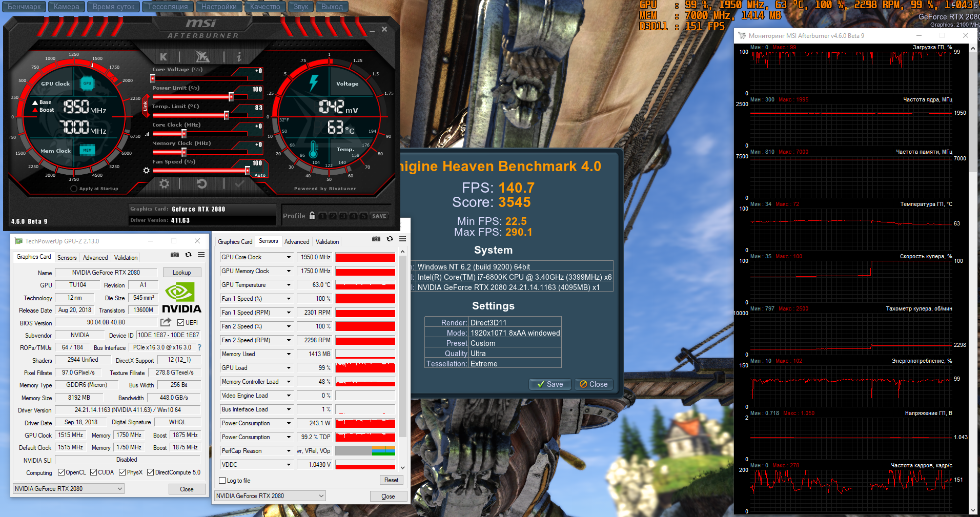Open the Тесселяция menu in Heaven
The height and width of the screenshot is (517, 980).
point(168,7)
